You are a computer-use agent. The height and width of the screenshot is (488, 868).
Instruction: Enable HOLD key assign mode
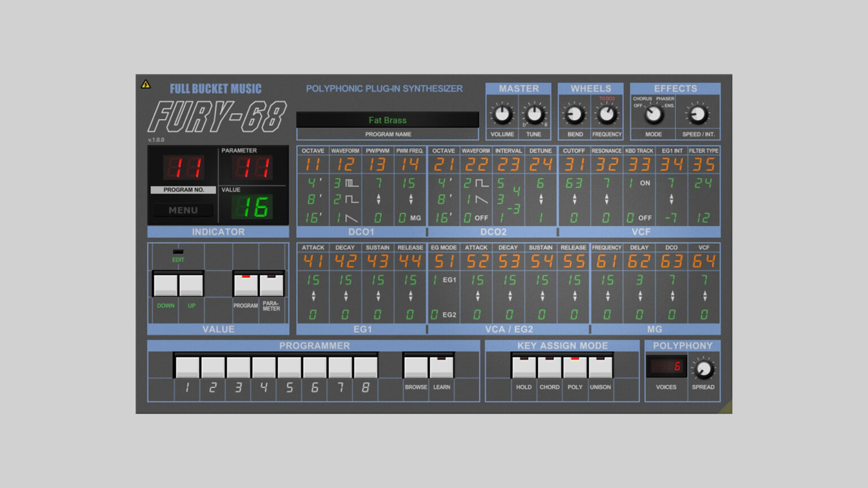[524, 366]
